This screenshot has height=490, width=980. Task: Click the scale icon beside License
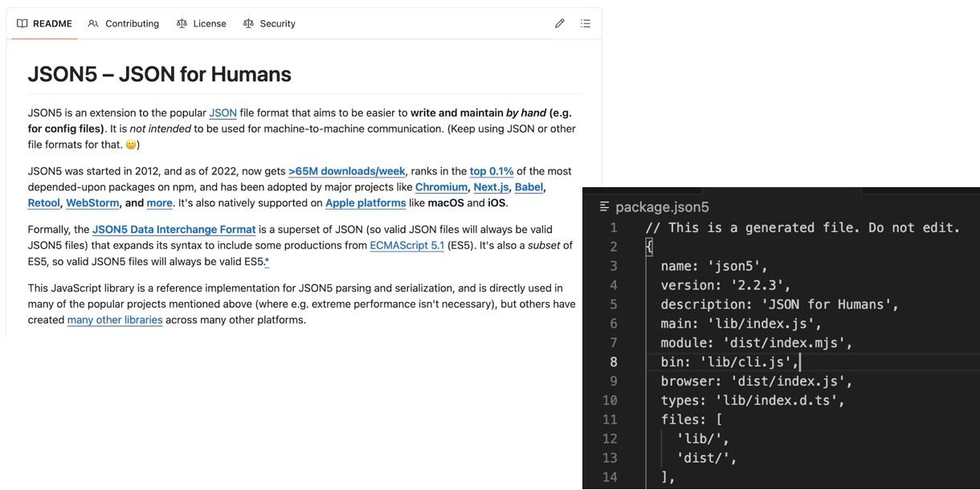point(182,23)
